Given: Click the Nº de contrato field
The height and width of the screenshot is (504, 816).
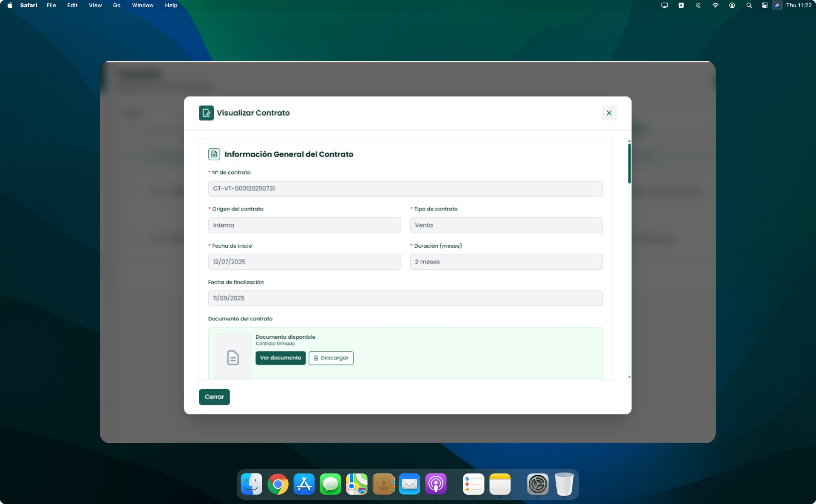Looking at the screenshot, I should tap(405, 189).
